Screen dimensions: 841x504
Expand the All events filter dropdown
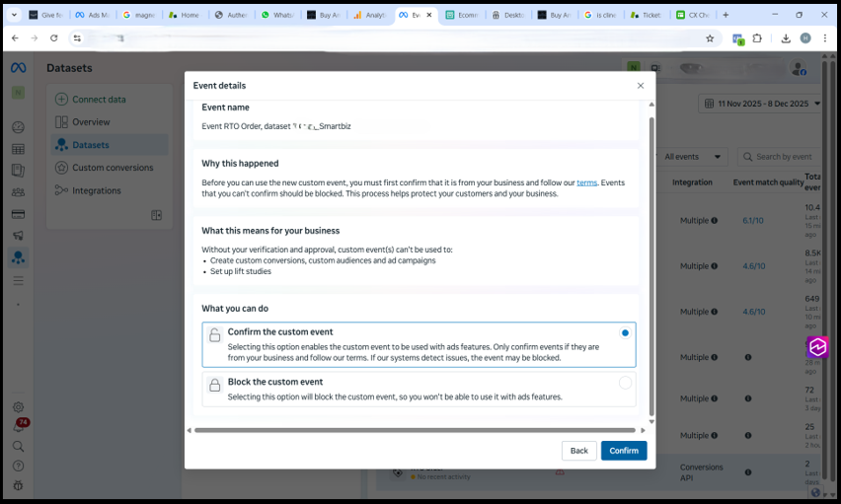point(694,157)
